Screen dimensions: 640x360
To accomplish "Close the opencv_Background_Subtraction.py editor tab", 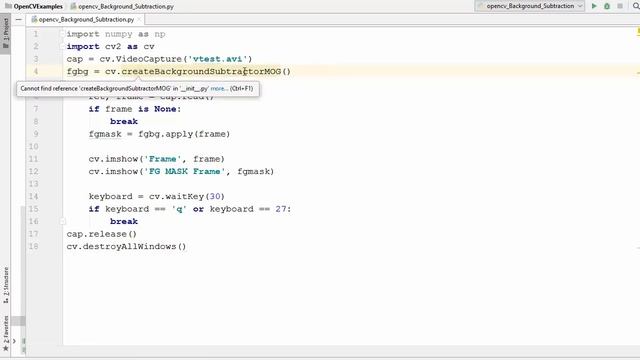I will (x=139, y=20).
